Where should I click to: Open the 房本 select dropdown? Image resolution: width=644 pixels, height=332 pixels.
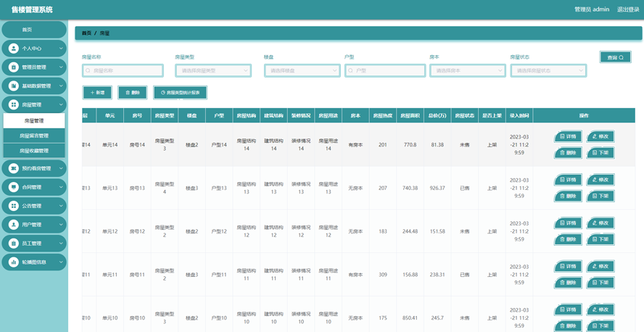pos(467,70)
